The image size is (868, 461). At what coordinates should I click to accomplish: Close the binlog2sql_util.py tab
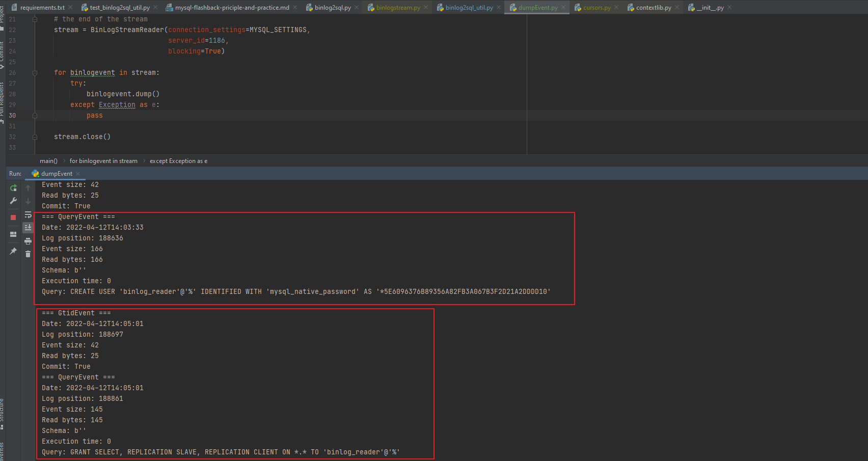pyautogui.click(x=499, y=7)
